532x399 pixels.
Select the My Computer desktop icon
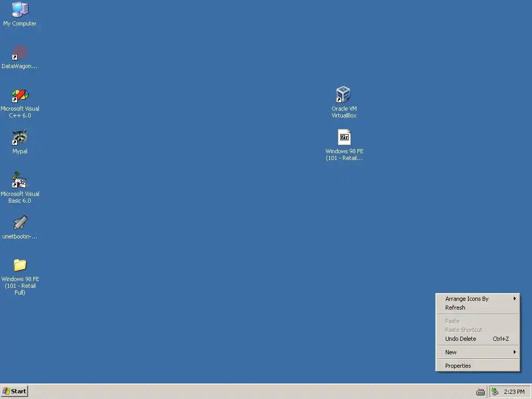pos(20,9)
